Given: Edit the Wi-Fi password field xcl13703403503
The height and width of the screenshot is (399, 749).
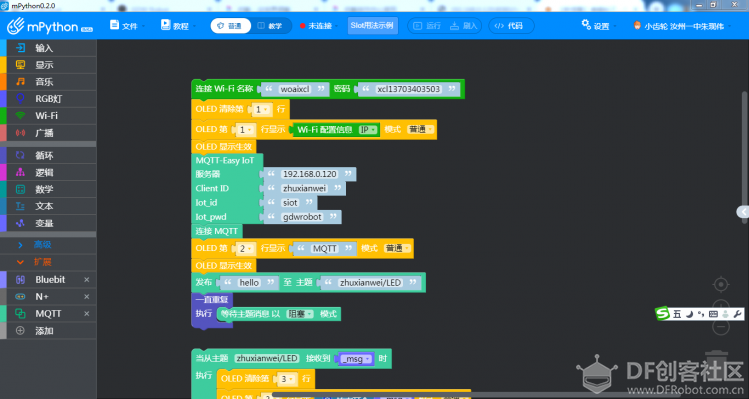Looking at the screenshot, I should 408,89.
